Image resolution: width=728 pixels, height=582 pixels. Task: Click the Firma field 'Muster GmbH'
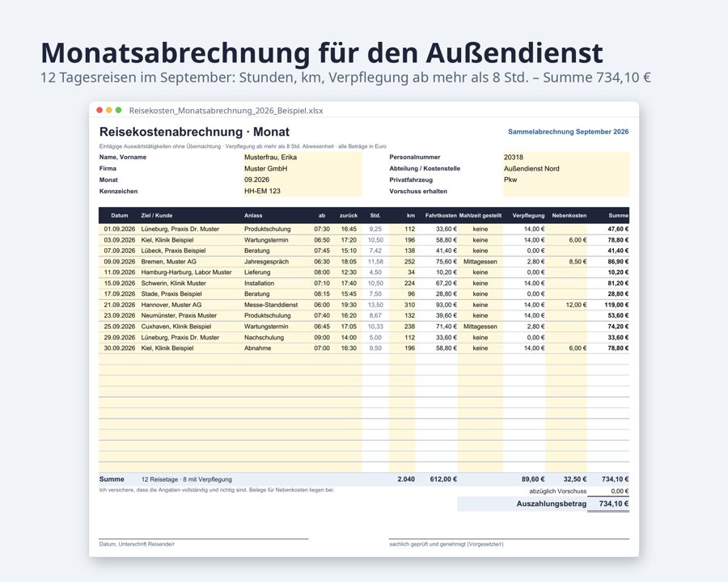tap(303, 168)
